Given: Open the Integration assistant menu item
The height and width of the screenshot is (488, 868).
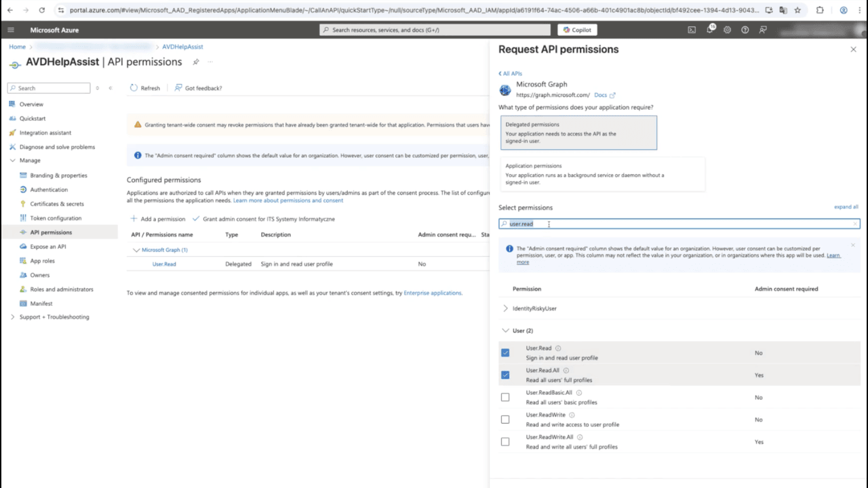Looking at the screenshot, I should pyautogui.click(x=45, y=133).
